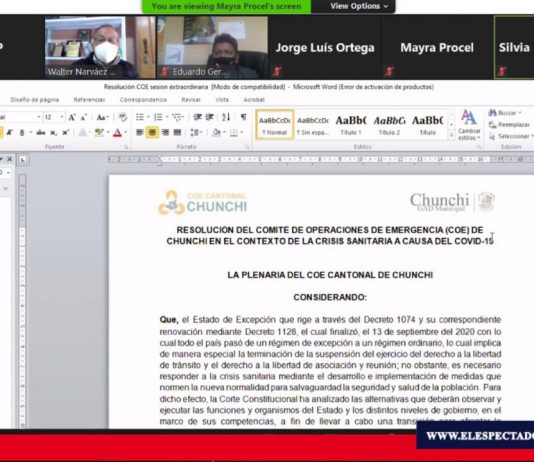Toggle center text alignment
Viewport: 534px width, 462px height.
point(152,132)
